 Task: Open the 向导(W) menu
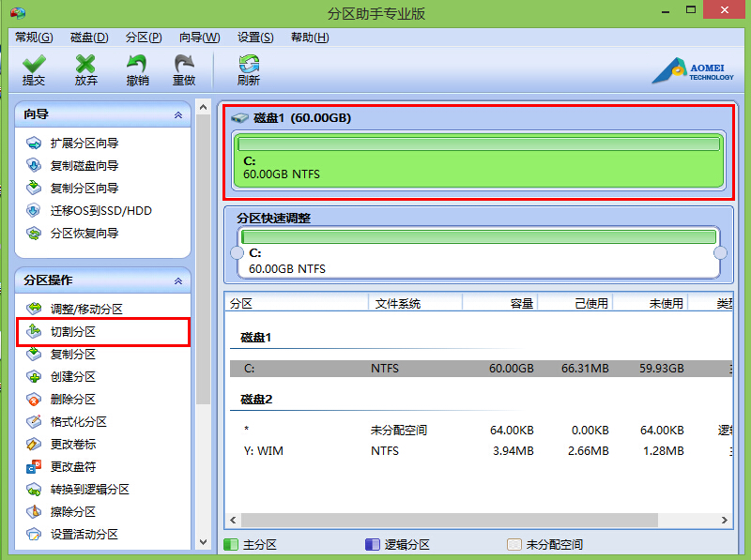click(199, 38)
